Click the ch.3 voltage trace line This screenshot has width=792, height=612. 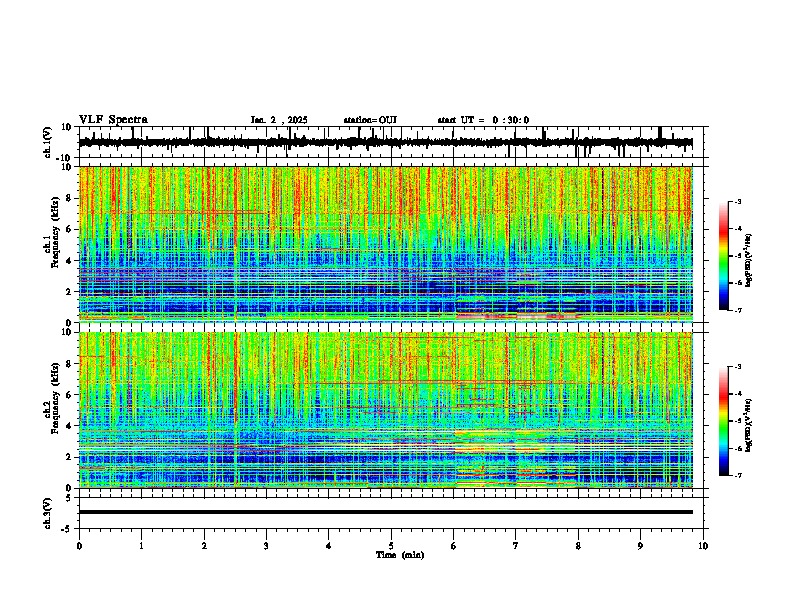pos(386,512)
